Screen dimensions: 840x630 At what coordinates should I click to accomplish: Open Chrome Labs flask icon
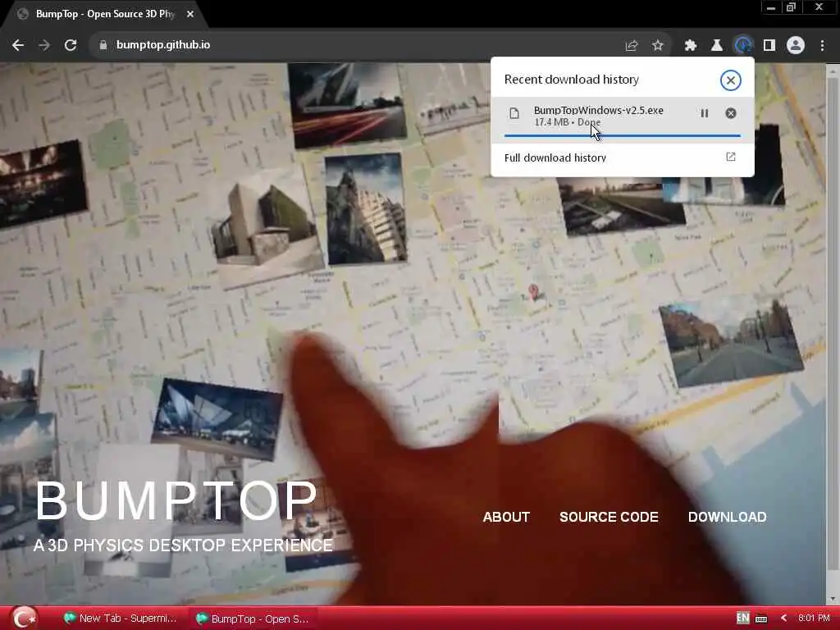click(716, 46)
